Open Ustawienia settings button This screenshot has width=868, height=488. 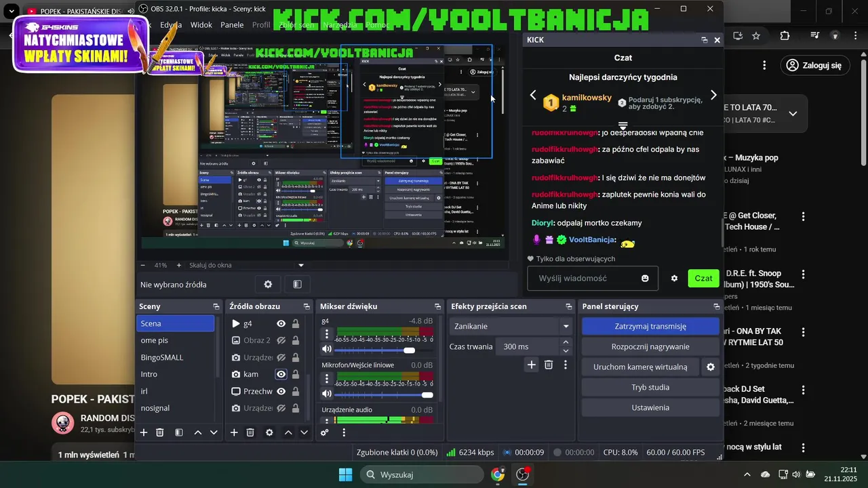click(650, 407)
